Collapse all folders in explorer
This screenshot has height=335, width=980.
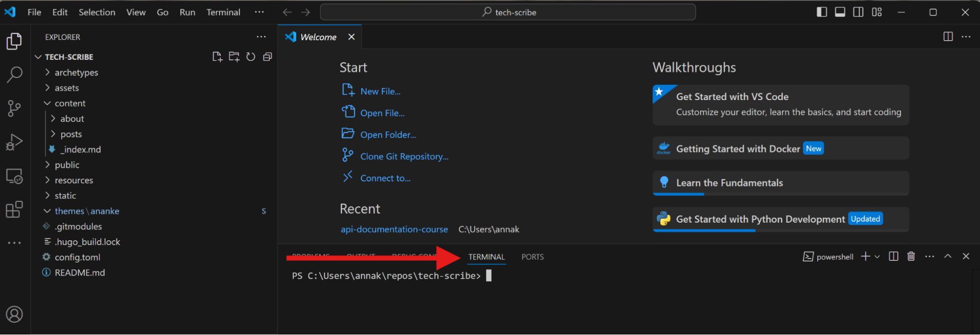tap(267, 57)
